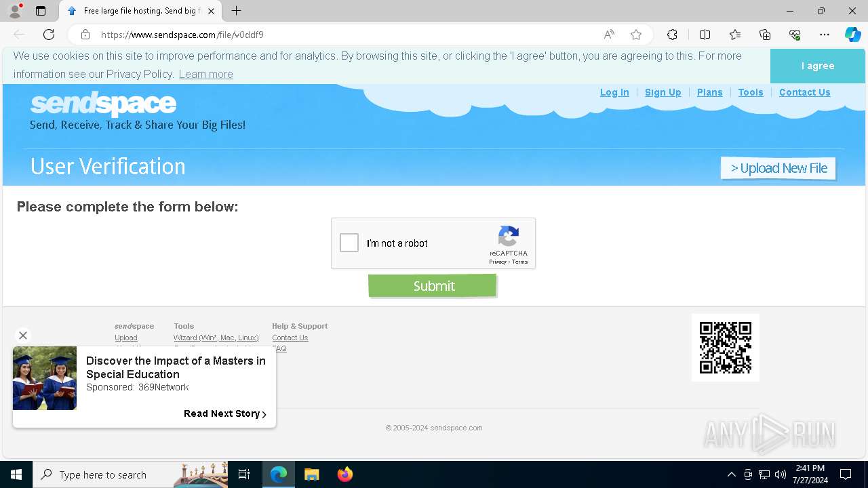Check the I'm not a robot box

(x=349, y=243)
